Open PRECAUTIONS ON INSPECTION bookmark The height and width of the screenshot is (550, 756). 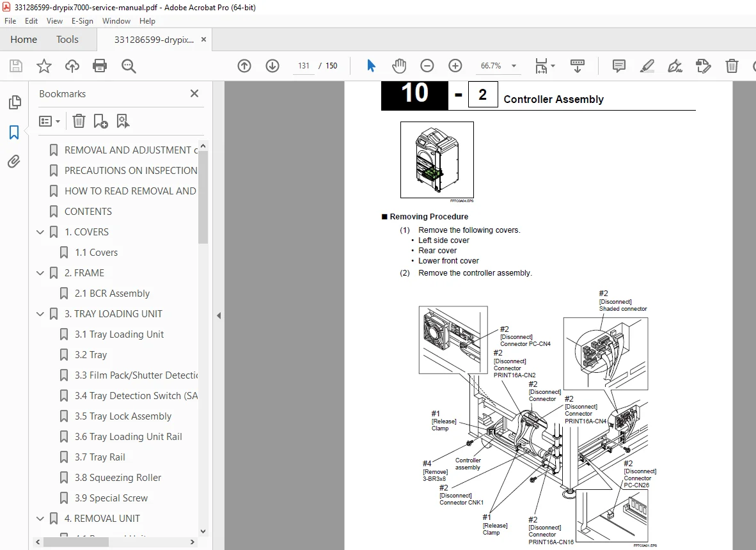pos(130,171)
